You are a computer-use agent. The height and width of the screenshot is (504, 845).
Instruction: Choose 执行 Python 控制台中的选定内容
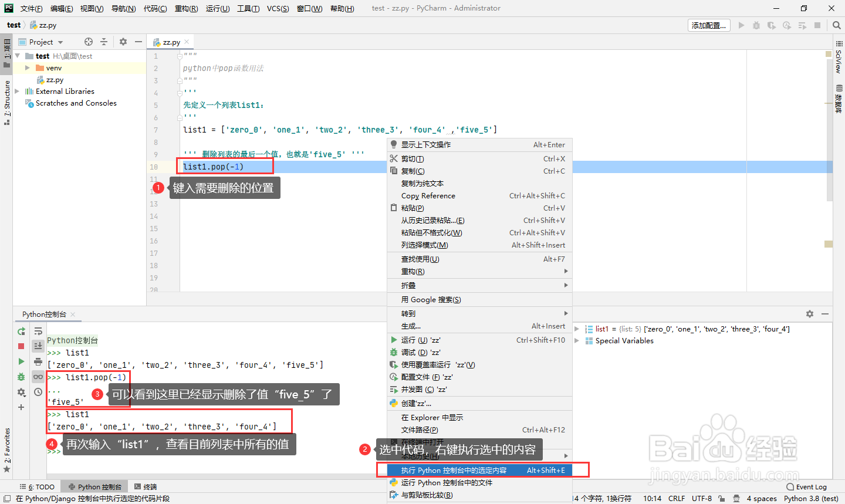point(479,470)
